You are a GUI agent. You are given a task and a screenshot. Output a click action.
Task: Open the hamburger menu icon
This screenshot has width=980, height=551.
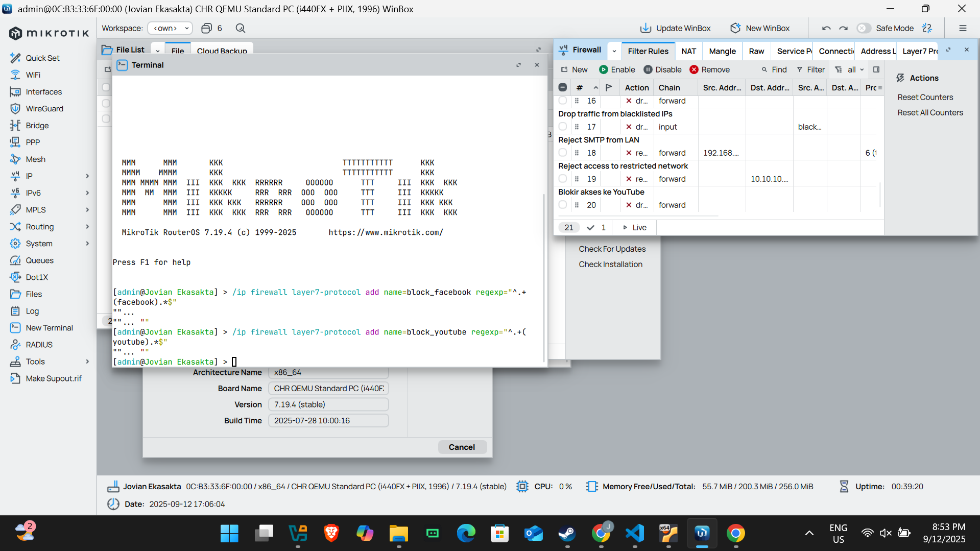click(x=963, y=28)
